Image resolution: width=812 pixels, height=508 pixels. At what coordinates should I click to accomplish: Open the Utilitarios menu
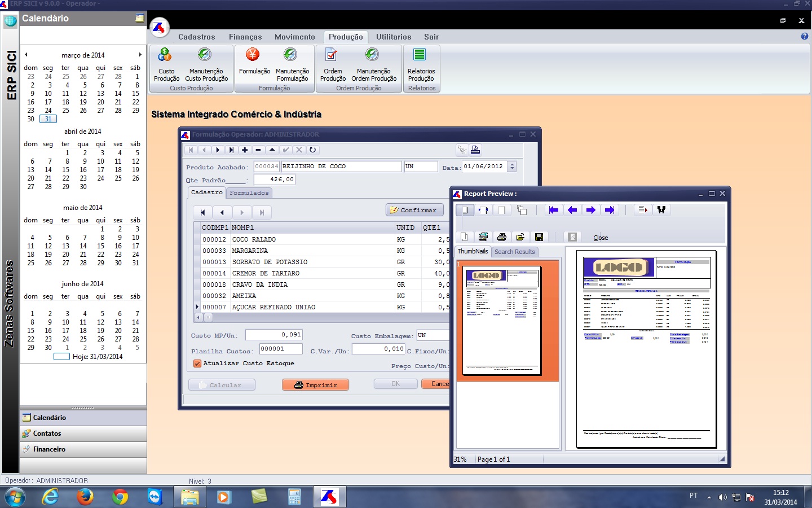click(394, 37)
